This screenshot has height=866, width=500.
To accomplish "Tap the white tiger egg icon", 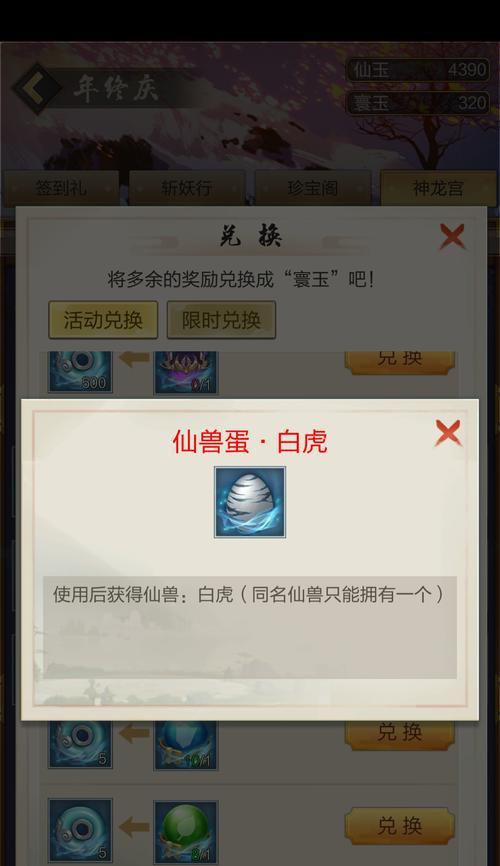I will click(250, 501).
